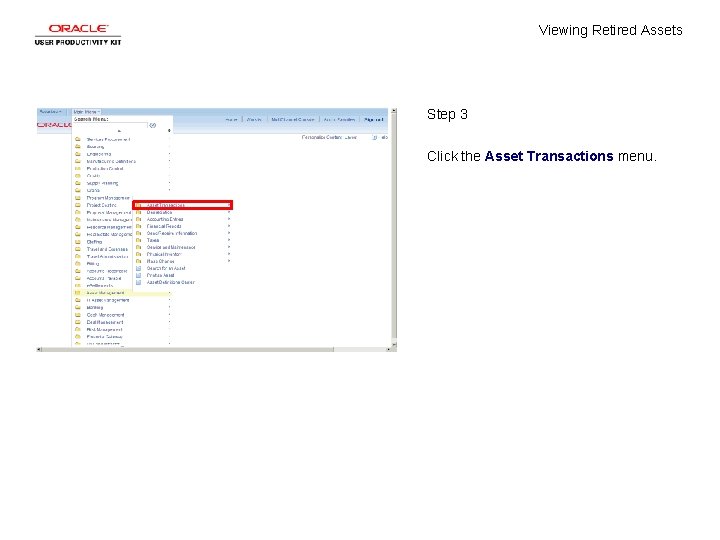Click the Add to Favorites link

pyautogui.click(x=339, y=120)
